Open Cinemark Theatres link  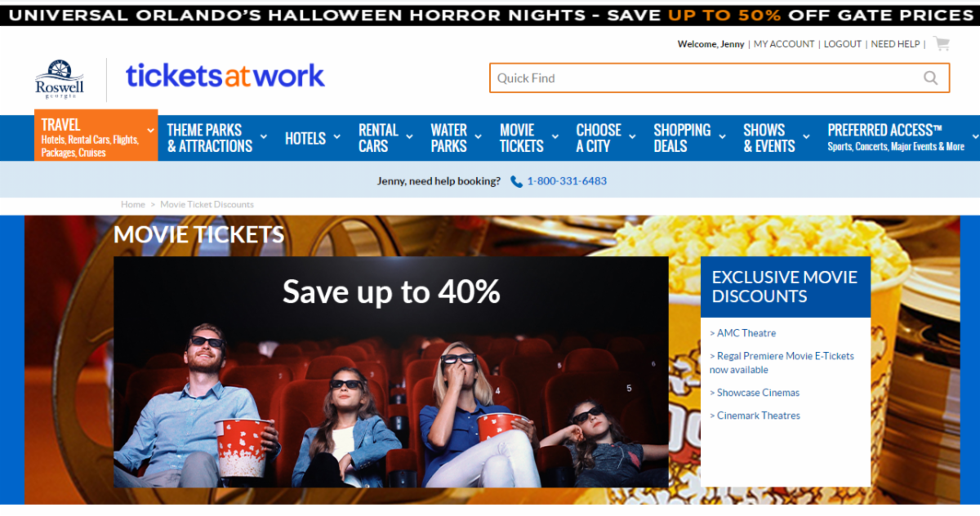(x=755, y=416)
